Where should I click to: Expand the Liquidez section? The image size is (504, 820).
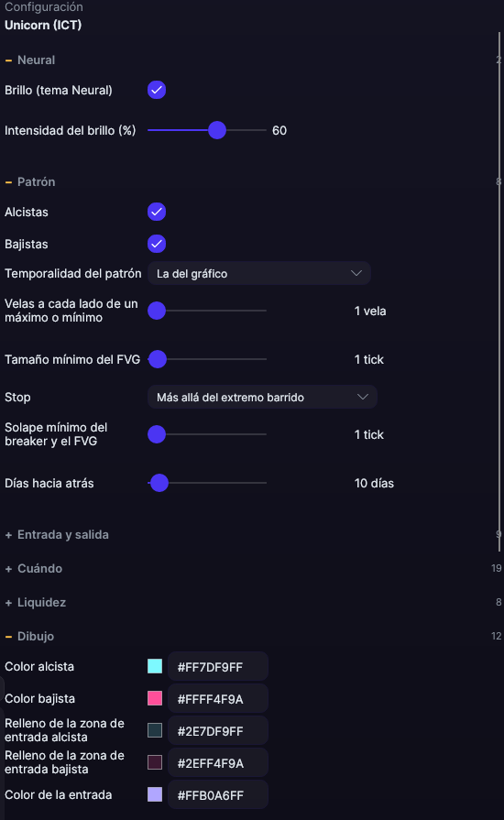36,603
